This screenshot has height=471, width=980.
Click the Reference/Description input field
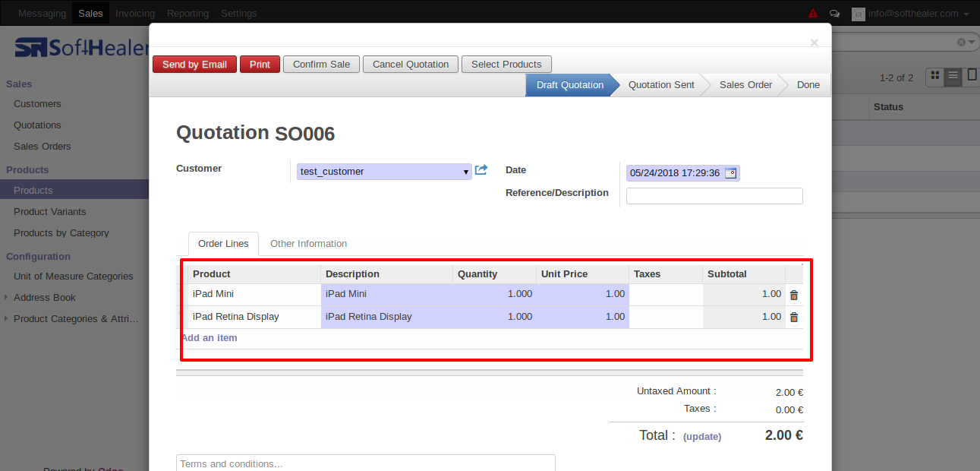tap(714, 196)
